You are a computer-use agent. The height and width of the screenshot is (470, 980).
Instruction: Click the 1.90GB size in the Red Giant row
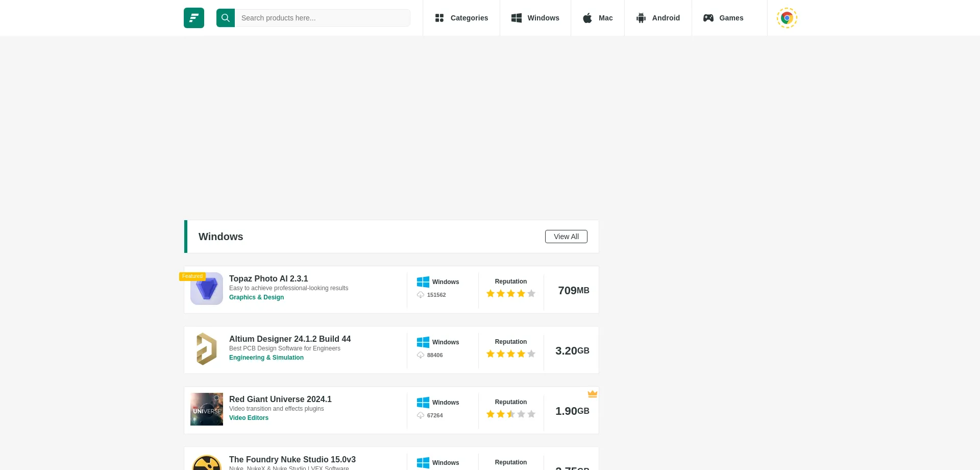click(x=572, y=411)
